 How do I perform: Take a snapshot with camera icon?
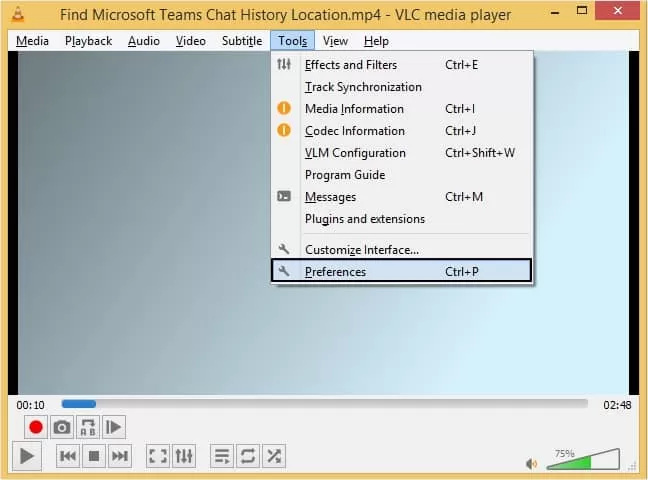[x=62, y=427]
